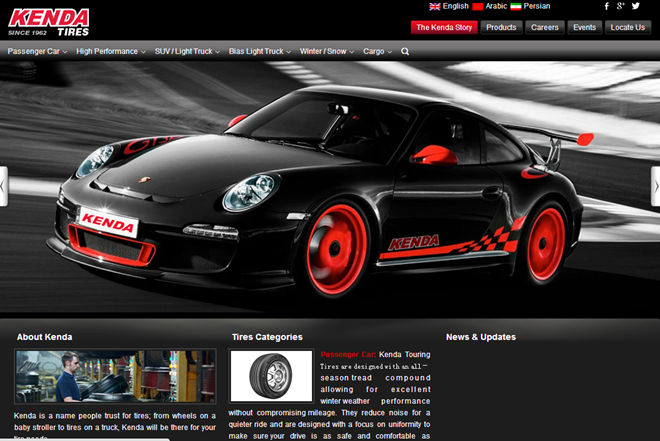The height and width of the screenshot is (441, 660).
Task: Click the Iranian flag icon
Action: [x=516, y=6]
